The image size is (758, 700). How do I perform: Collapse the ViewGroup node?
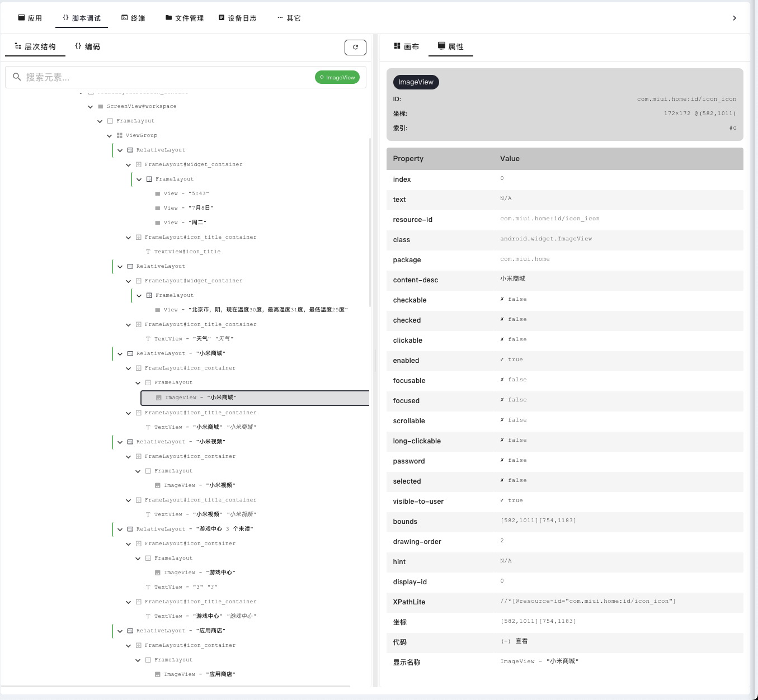pos(110,135)
